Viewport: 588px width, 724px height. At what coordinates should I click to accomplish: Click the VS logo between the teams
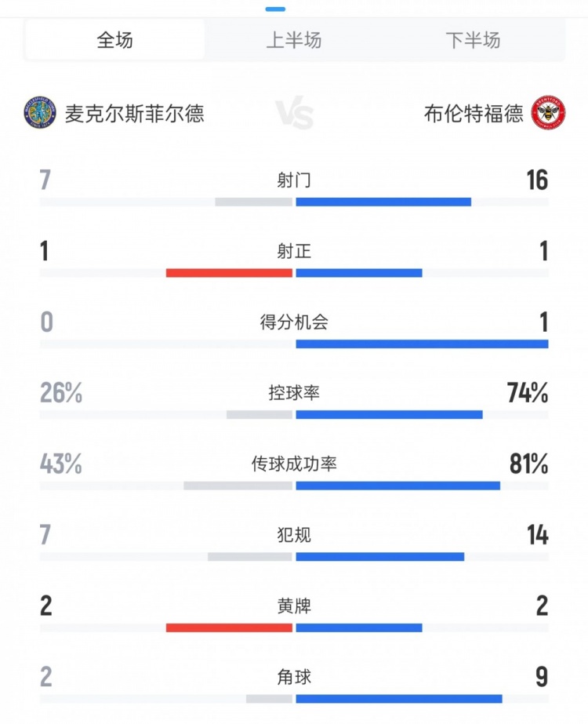(x=295, y=115)
